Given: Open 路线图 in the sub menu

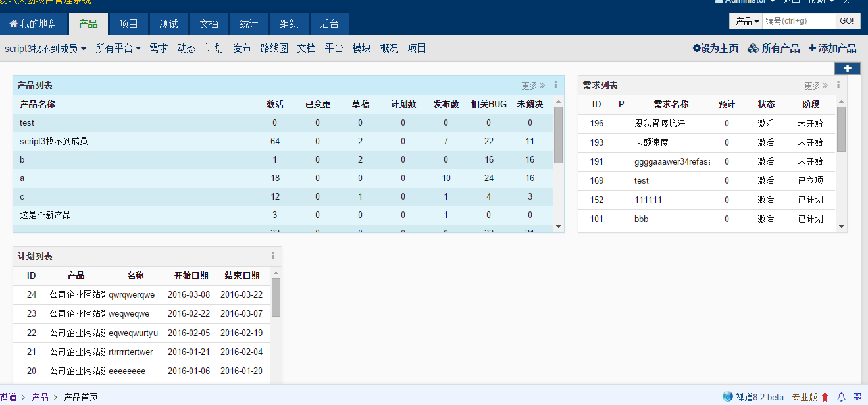Looking at the screenshot, I should tap(274, 48).
